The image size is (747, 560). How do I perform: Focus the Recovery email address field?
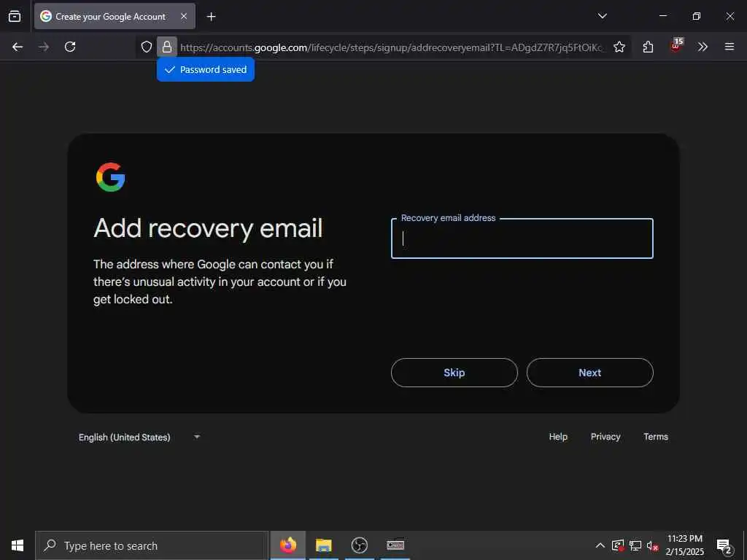point(522,238)
